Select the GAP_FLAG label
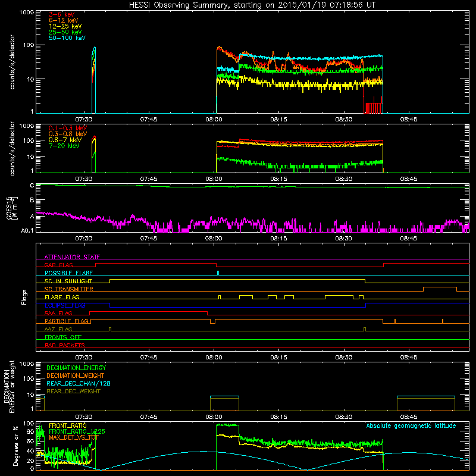The image size is (476, 476). (58, 265)
